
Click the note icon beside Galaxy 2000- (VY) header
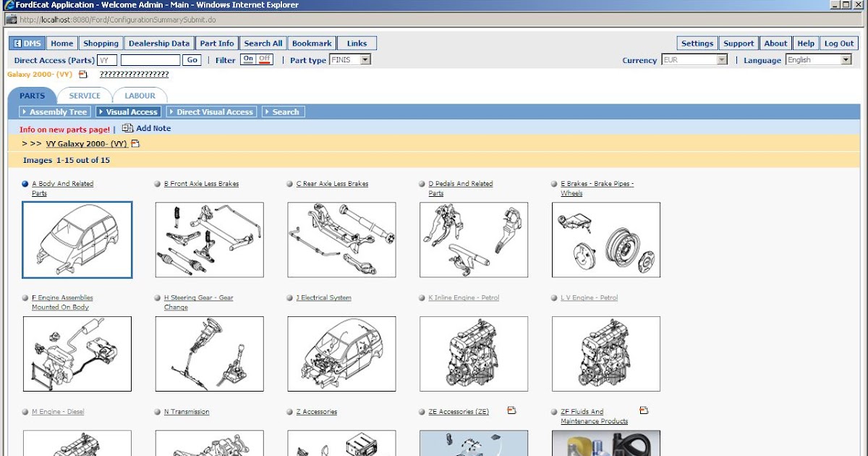point(83,74)
